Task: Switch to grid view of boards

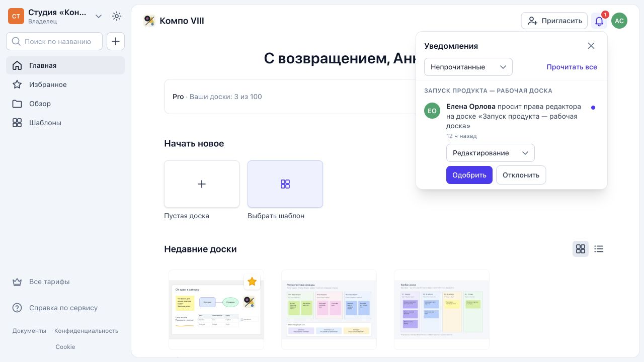Action: click(x=581, y=249)
